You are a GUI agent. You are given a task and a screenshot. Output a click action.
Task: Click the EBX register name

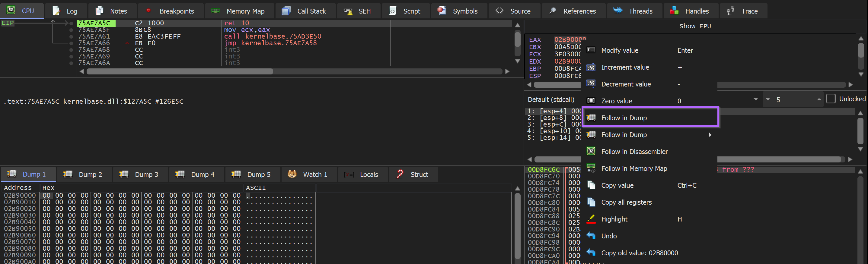(535, 47)
